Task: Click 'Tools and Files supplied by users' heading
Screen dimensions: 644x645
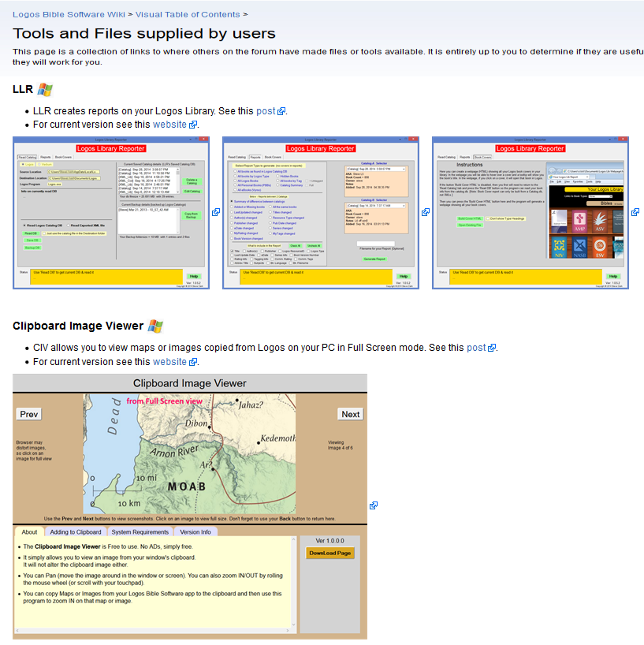Action: click(144, 33)
